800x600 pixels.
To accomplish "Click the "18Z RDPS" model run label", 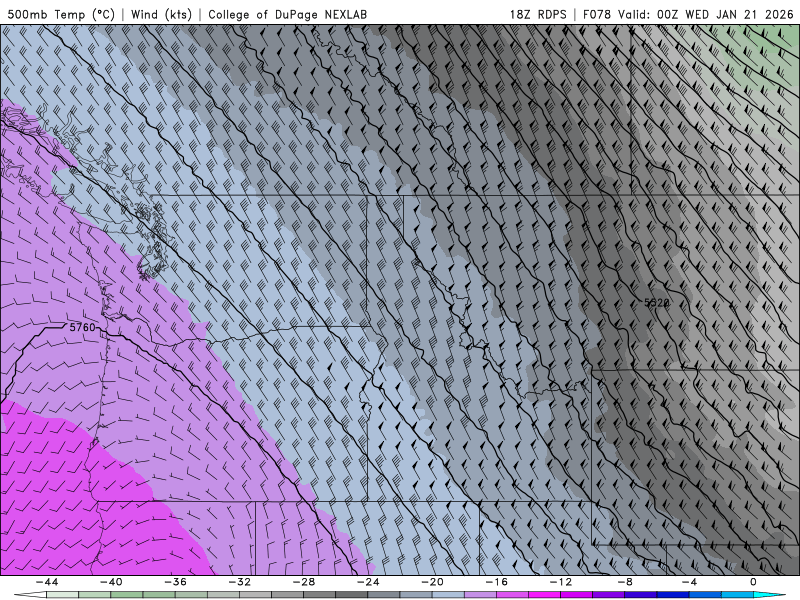I will (538, 14).
